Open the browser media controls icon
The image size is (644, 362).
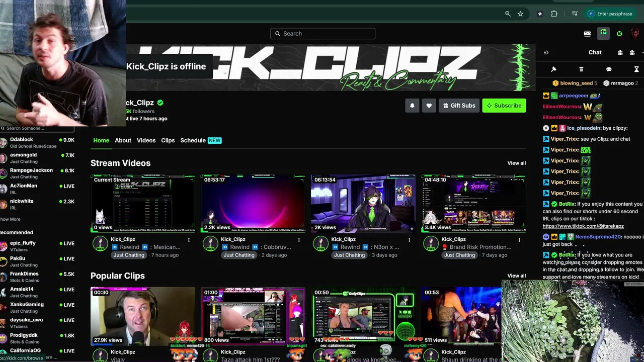[575, 14]
